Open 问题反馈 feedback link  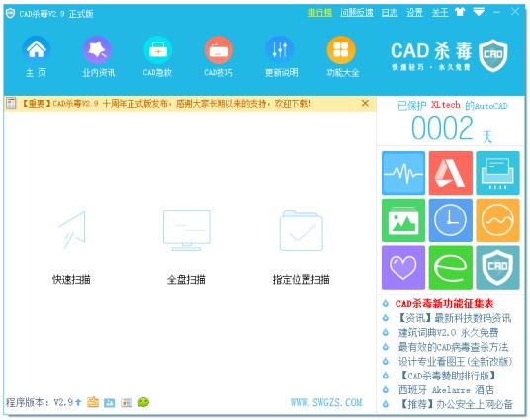pos(357,13)
